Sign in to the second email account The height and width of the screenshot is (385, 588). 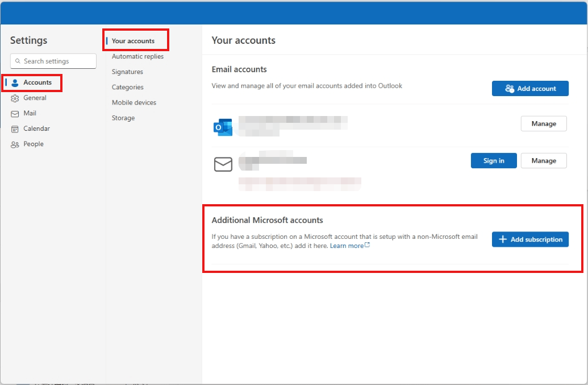pyautogui.click(x=493, y=160)
